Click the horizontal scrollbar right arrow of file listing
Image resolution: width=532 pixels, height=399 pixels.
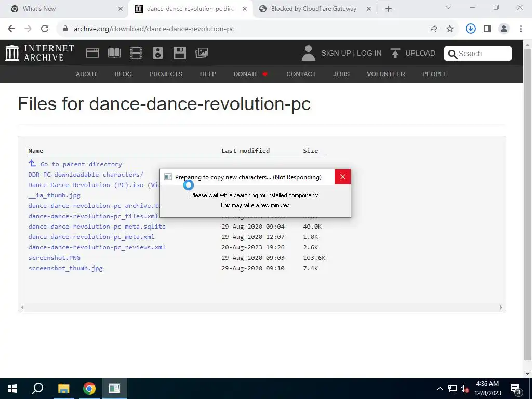tap(501, 308)
